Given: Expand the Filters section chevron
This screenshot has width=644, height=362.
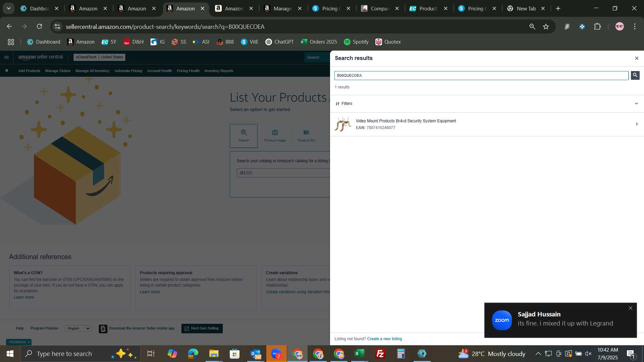Looking at the screenshot, I should tap(636, 104).
